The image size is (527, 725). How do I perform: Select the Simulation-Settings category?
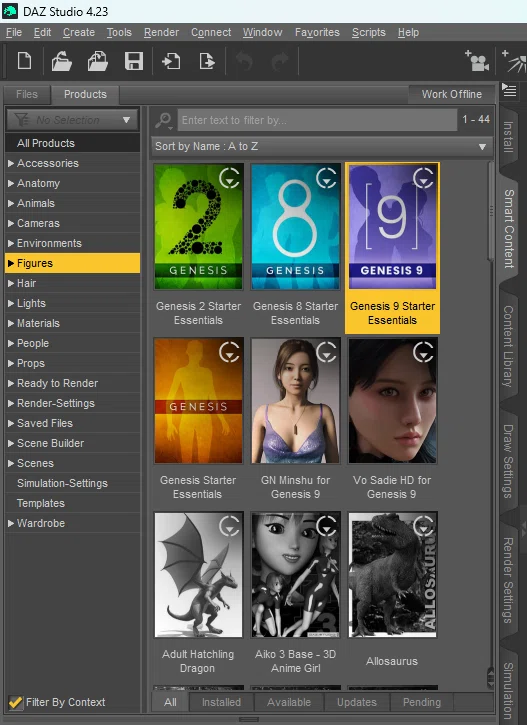(x=73, y=483)
